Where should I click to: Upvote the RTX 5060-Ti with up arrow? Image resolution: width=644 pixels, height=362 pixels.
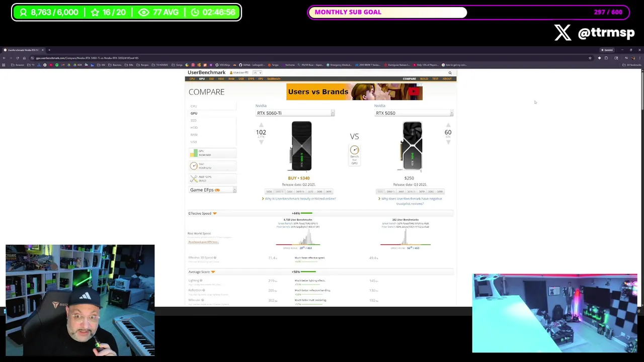click(x=261, y=125)
